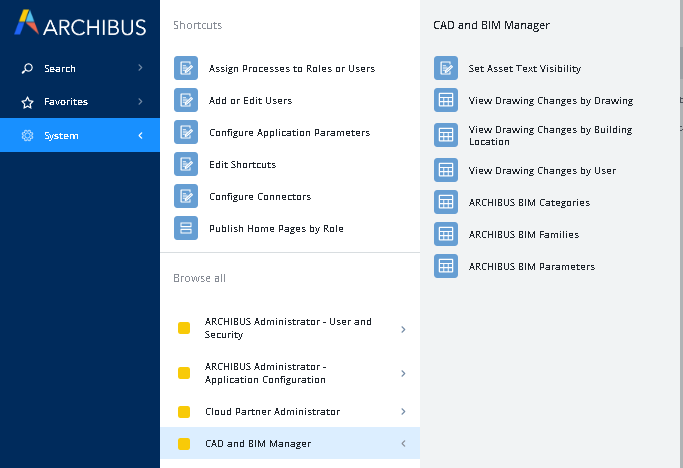This screenshot has width=683, height=468.
Task: Expand Cloud Partner Administrator arrow
Action: (x=403, y=411)
